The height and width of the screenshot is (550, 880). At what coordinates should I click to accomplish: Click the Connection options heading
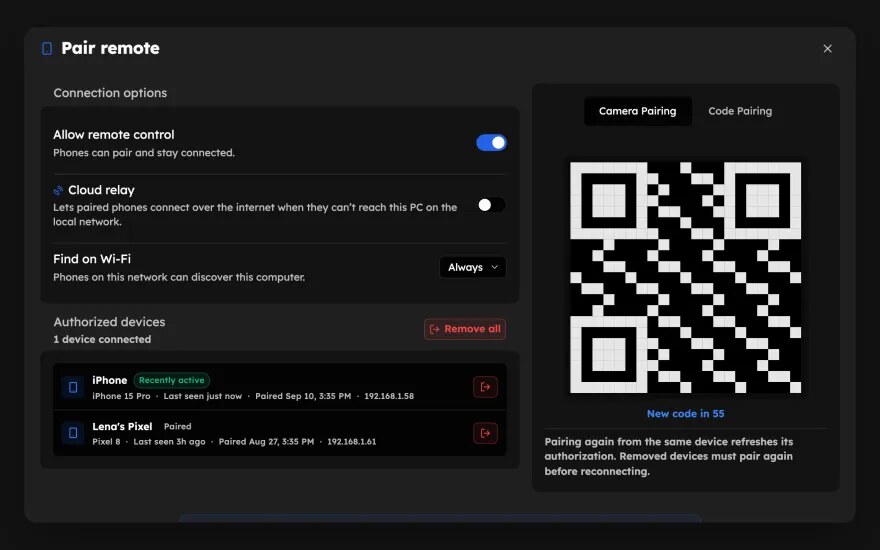point(110,93)
